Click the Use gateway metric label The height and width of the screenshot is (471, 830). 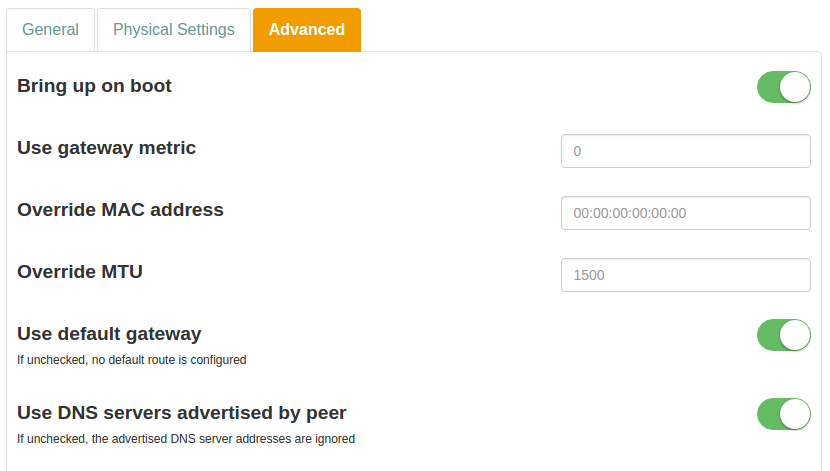click(107, 148)
